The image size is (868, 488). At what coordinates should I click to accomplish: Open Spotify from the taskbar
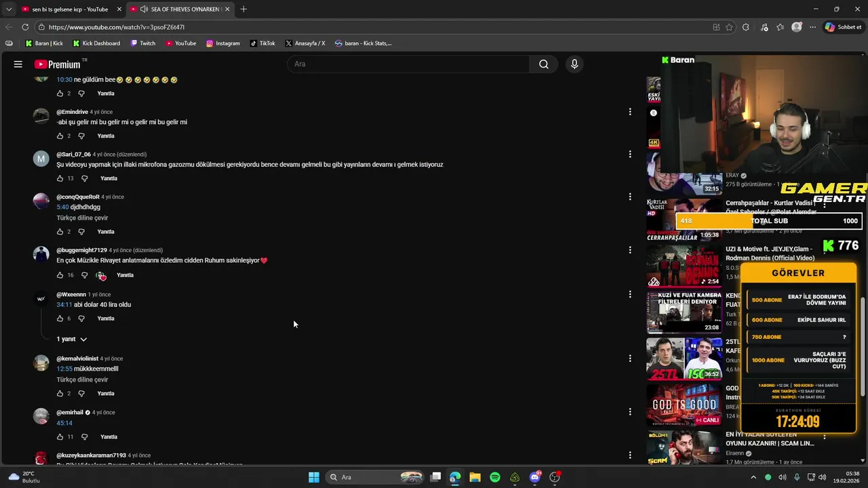coord(495,477)
